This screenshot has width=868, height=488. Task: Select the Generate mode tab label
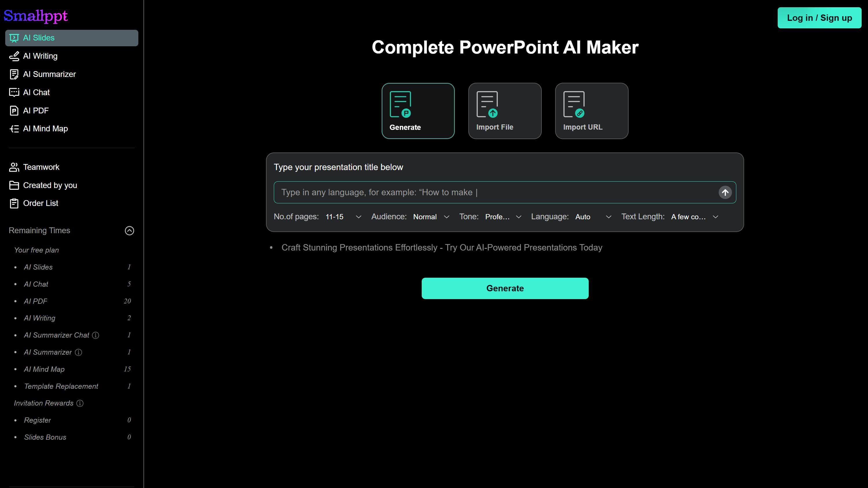coord(405,127)
